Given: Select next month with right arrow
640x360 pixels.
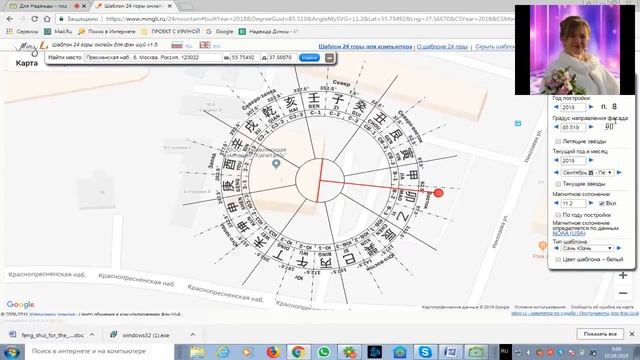Looking at the screenshot, I should click(619, 173).
